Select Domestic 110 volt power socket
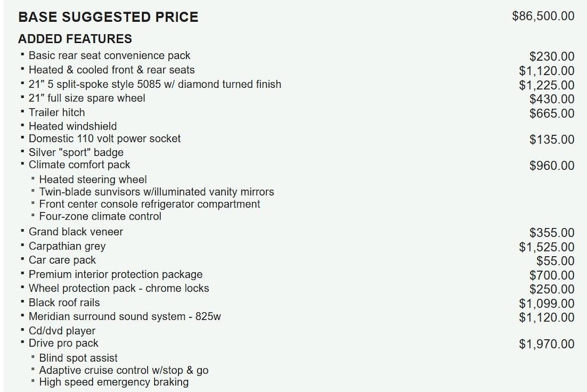This screenshot has width=587, height=392. (105, 139)
